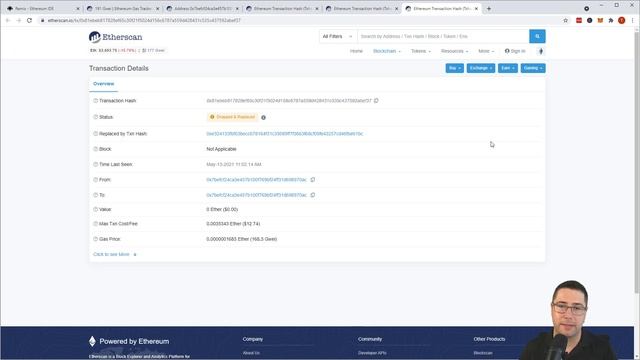Copy the To address with the copy icon

(313, 195)
